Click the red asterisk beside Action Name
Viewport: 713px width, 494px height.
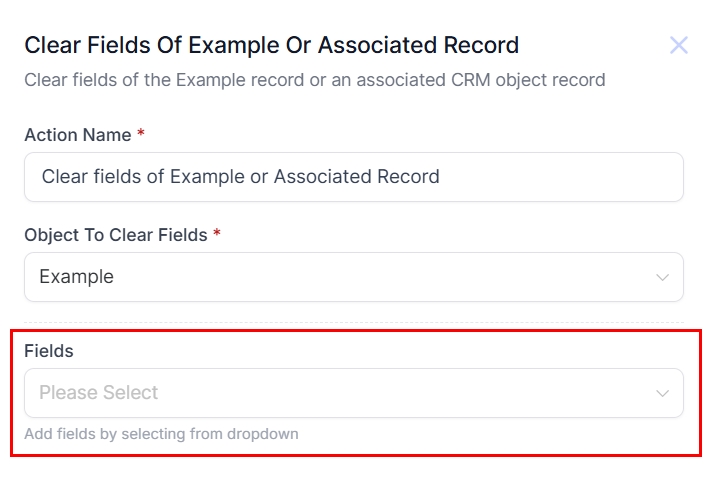click(141, 134)
